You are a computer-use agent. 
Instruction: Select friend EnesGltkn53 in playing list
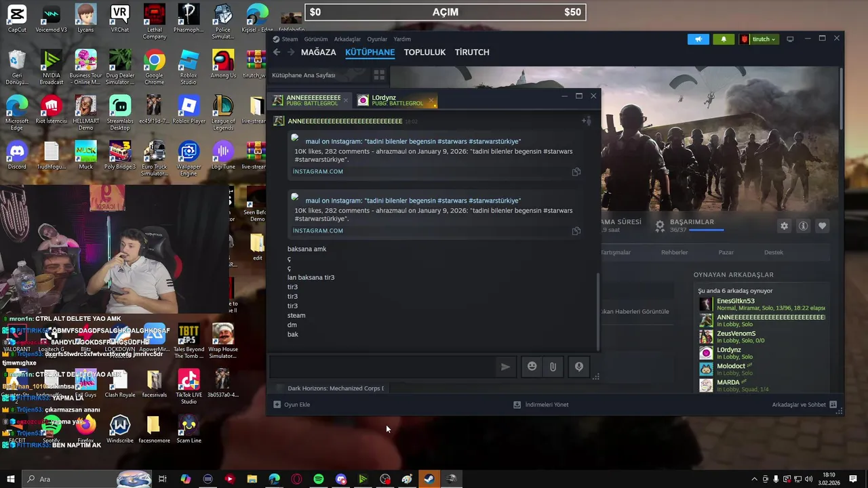[762, 304]
